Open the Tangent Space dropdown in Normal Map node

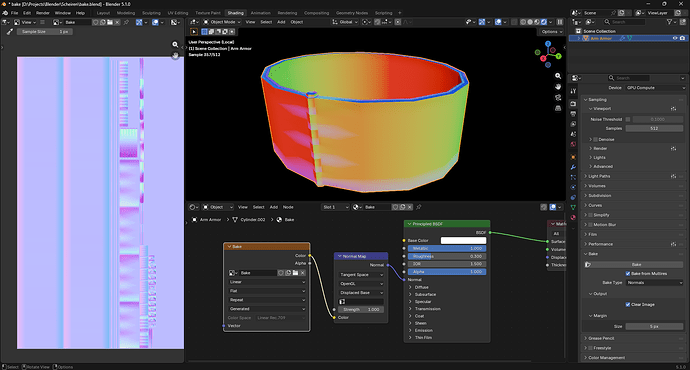(361, 275)
